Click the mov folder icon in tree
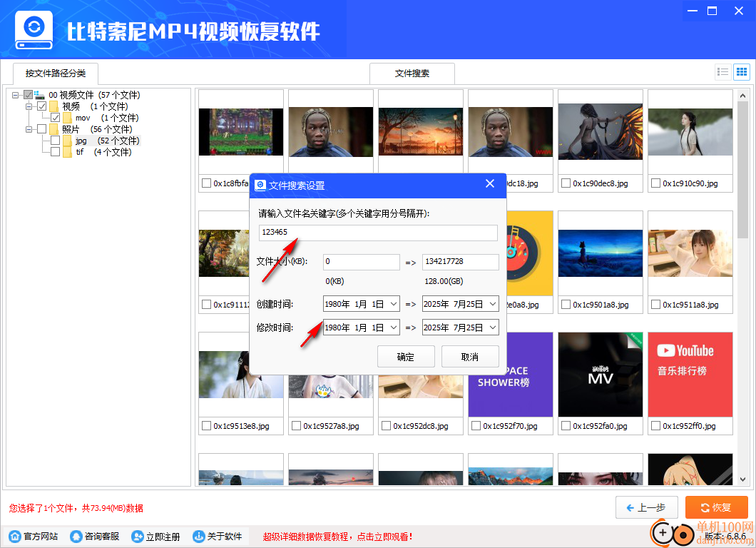The width and height of the screenshot is (756, 548). click(x=68, y=118)
